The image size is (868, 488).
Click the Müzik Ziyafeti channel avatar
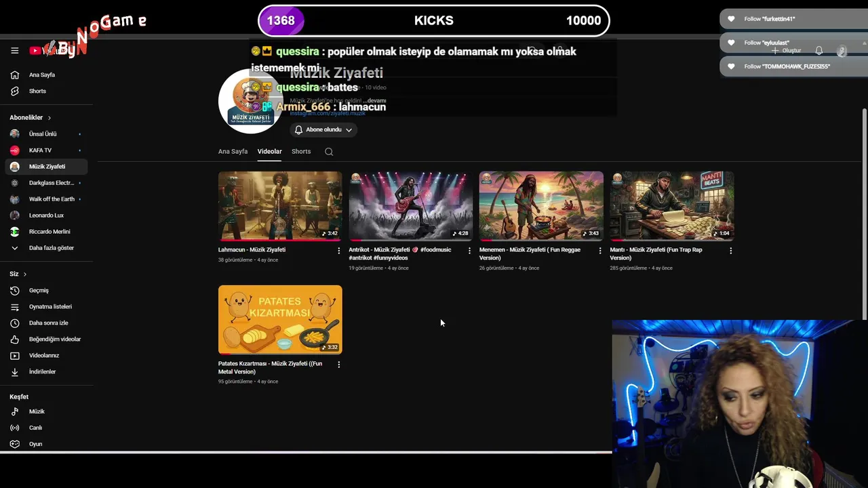point(250,102)
